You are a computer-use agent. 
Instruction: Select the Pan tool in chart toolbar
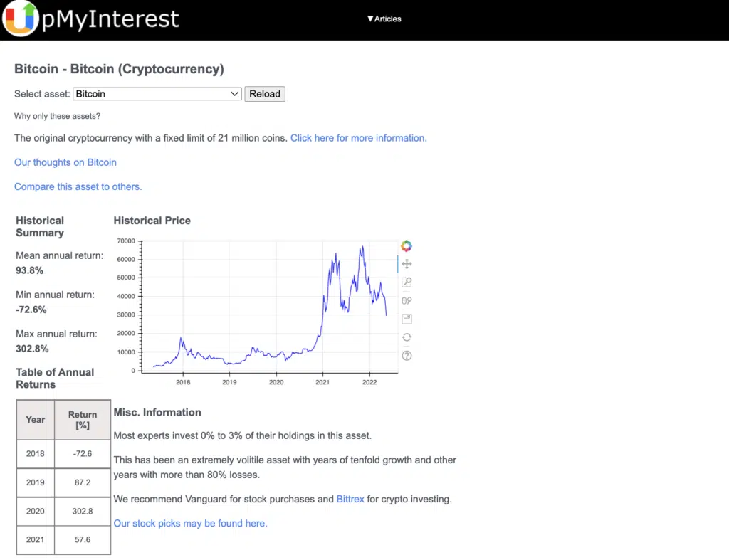[407, 264]
